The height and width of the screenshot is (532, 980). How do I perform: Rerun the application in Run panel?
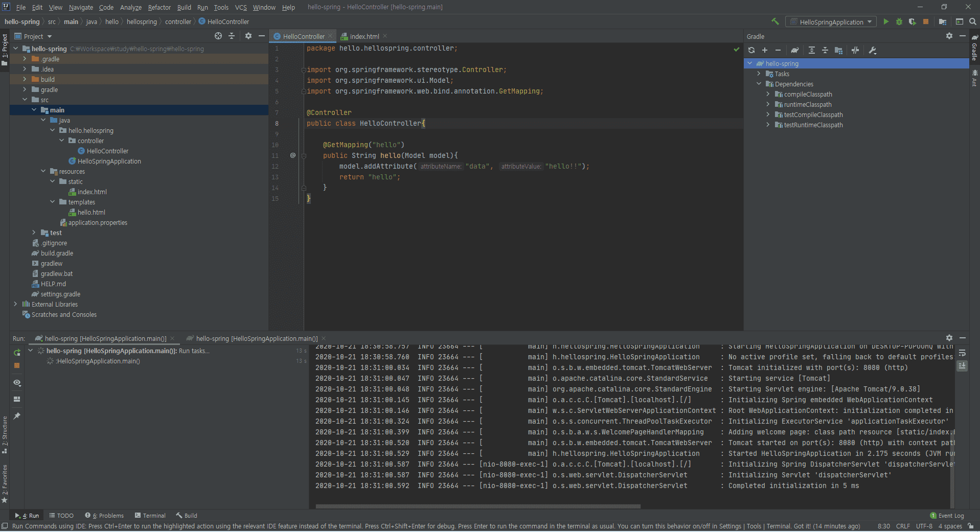tap(17, 353)
